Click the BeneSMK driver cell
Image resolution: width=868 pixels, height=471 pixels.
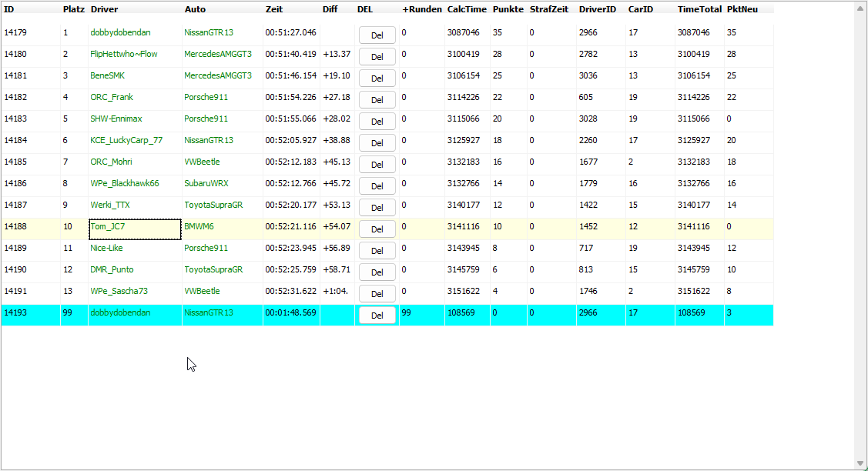click(x=107, y=76)
